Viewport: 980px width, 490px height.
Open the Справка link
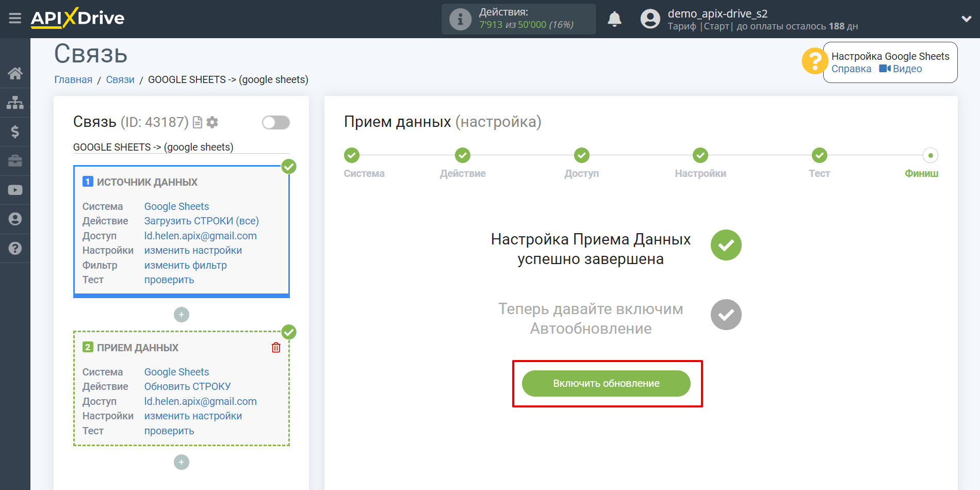(x=851, y=69)
